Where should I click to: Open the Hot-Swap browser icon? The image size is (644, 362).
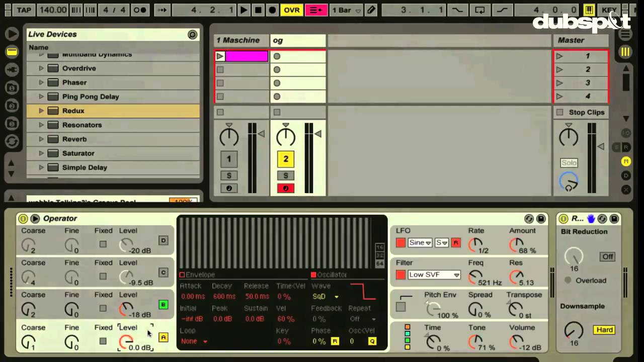pos(12,142)
